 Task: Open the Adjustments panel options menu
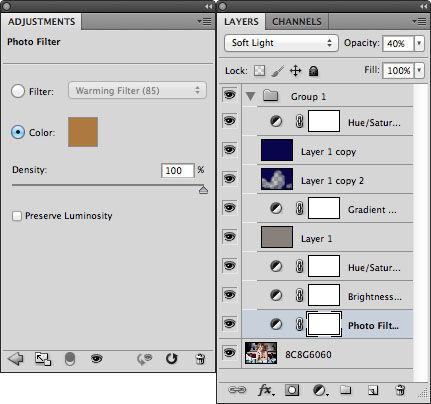204,21
